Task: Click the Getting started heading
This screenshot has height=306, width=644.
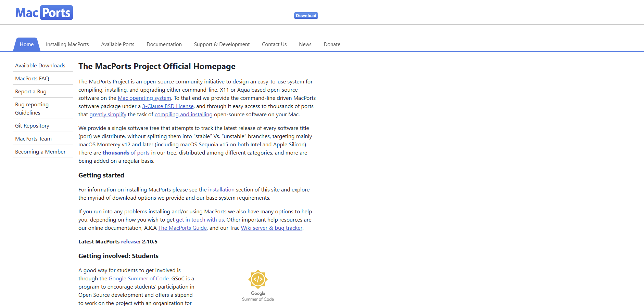Action: click(101, 175)
